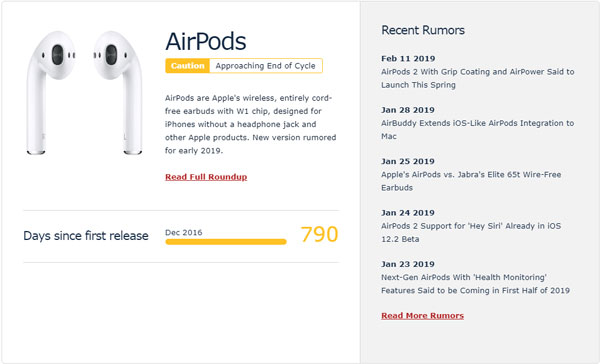Click the AirPods product title
This screenshot has width=600, height=364.
tap(206, 41)
